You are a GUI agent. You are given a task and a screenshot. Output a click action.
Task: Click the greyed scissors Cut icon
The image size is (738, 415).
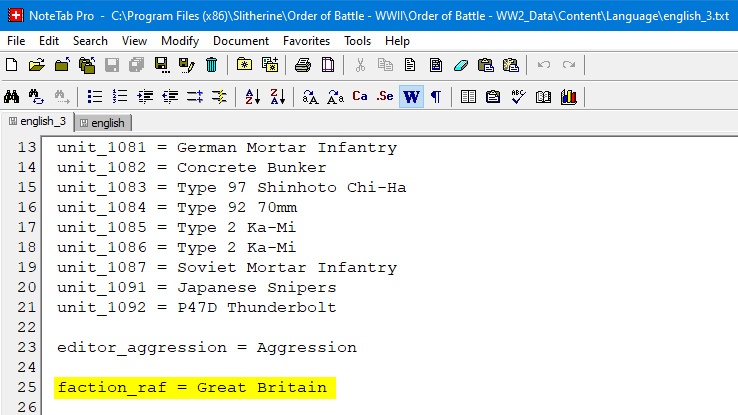(x=361, y=65)
